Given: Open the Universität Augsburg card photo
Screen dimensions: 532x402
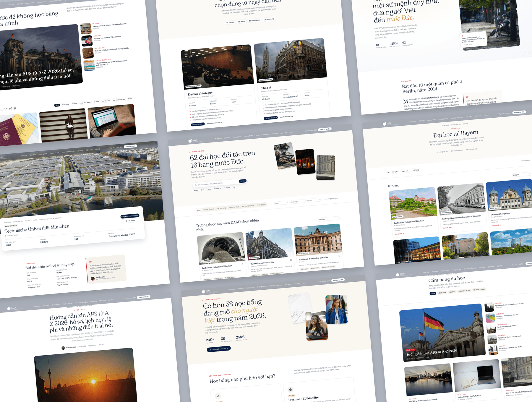Looking at the screenshot, I should click(508, 195).
